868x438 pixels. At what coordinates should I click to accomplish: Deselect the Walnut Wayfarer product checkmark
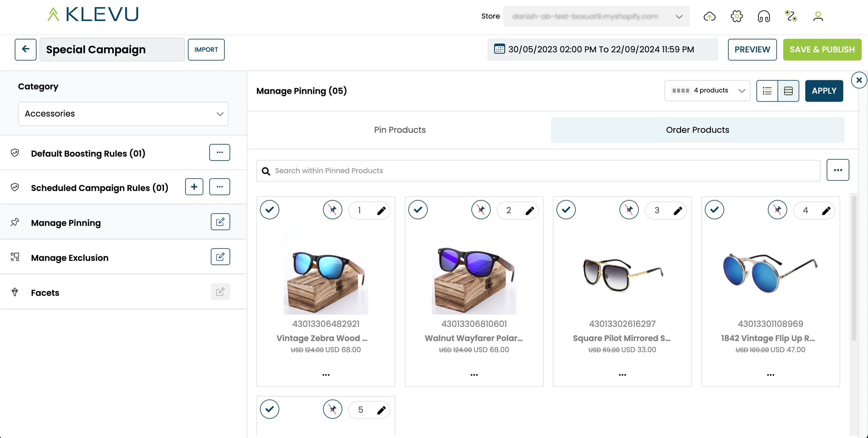click(418, 210)
